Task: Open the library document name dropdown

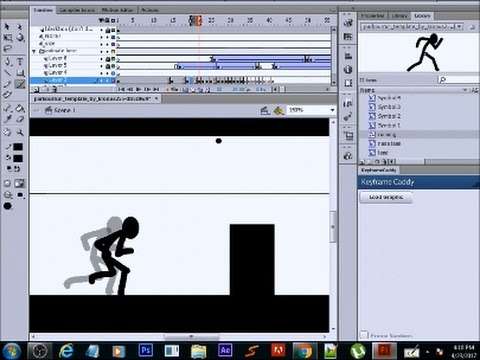Action: [x=459, y=26]
